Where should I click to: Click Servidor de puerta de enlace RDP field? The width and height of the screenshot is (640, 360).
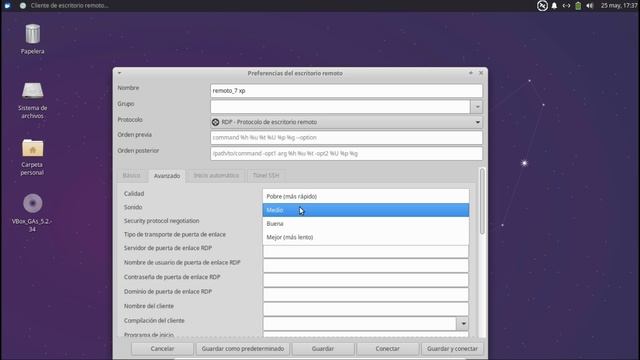tap(366, 251)
